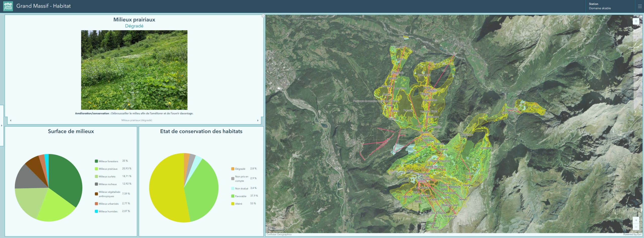Select Milieux forestiers legend swatch
Image resolution: width=644 pixels, height=238 pixels.
click(x=96, y=161)
